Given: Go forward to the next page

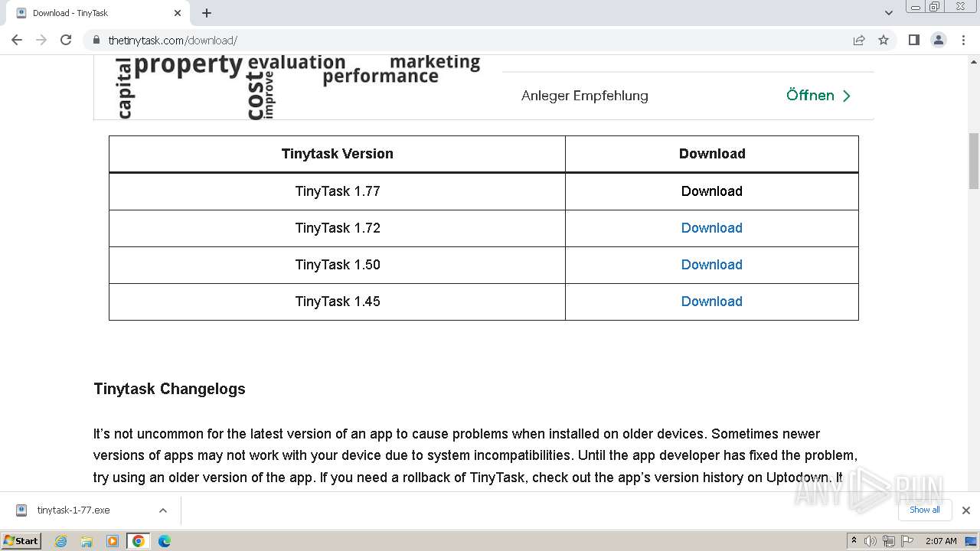Looking at the screenshot, I should tap(41, 40).
